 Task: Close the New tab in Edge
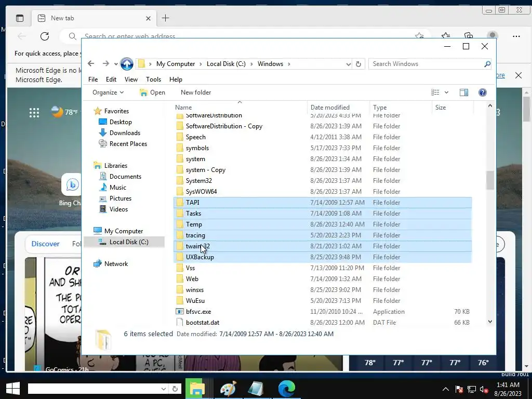tap(148, 18)
